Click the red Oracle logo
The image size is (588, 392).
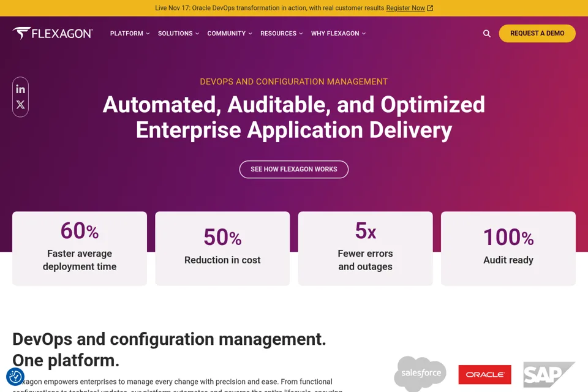(x=485, y=374)
